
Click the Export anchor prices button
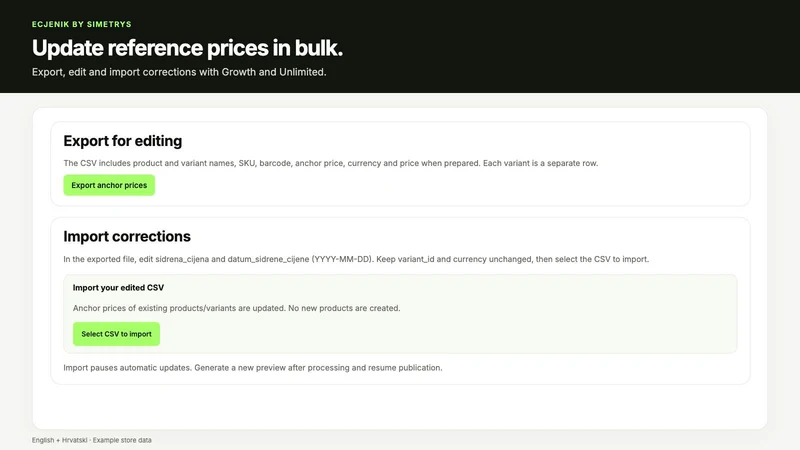point(109,185)
